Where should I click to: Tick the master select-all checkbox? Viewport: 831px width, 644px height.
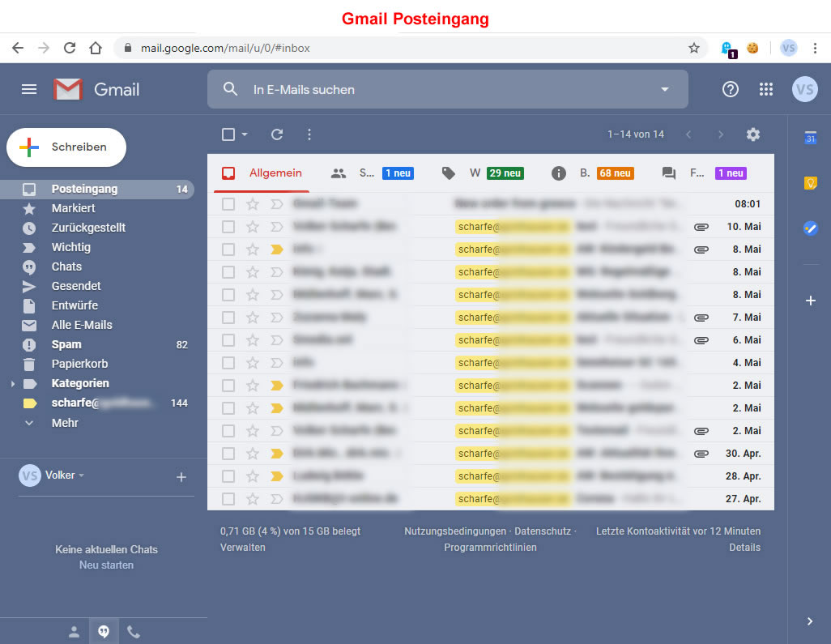[x=228, y=134]
